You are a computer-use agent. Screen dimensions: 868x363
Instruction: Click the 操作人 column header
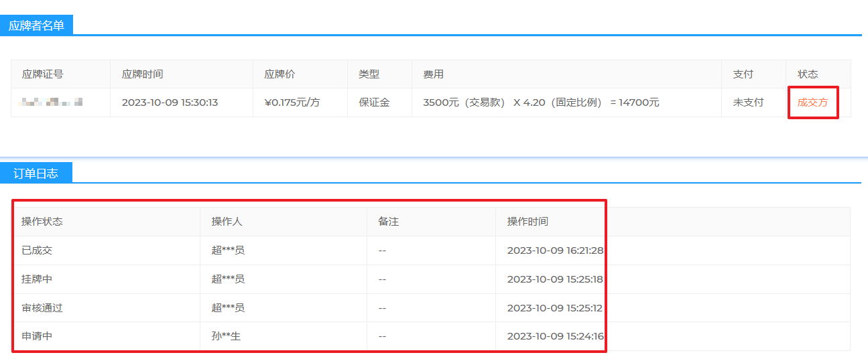coord(227,222)
